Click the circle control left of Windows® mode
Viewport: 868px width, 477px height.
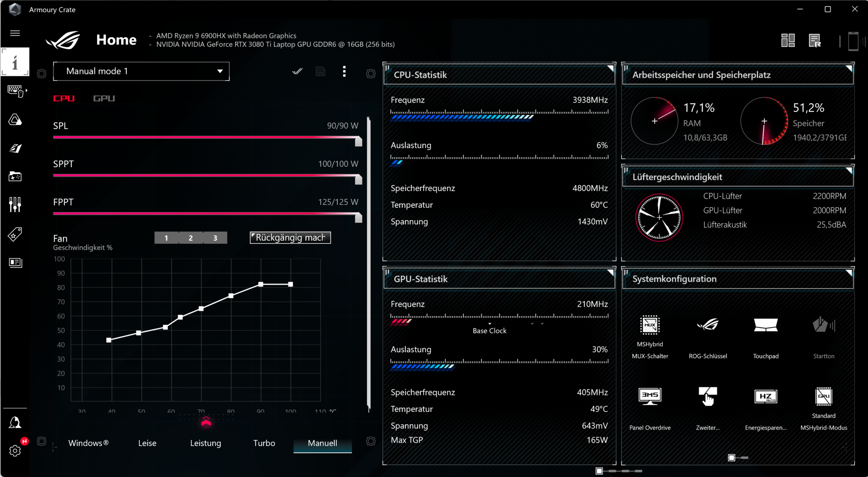tap(42, 441)
